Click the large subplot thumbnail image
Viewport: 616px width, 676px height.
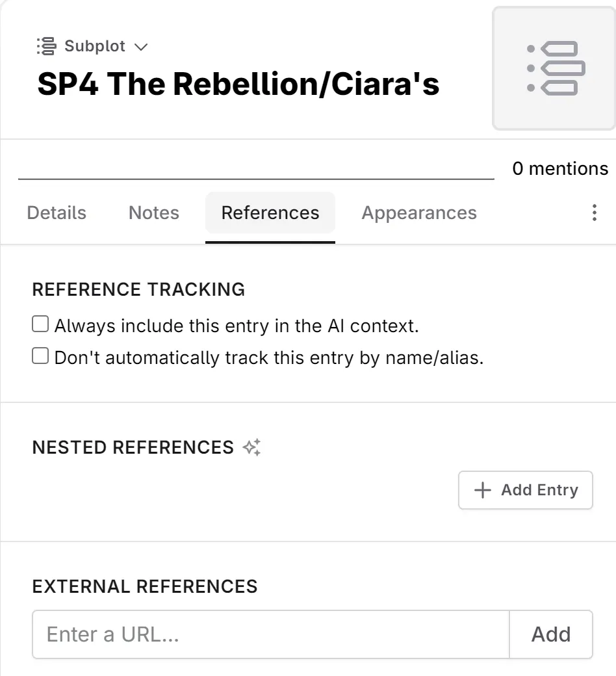tap(554, 68)
